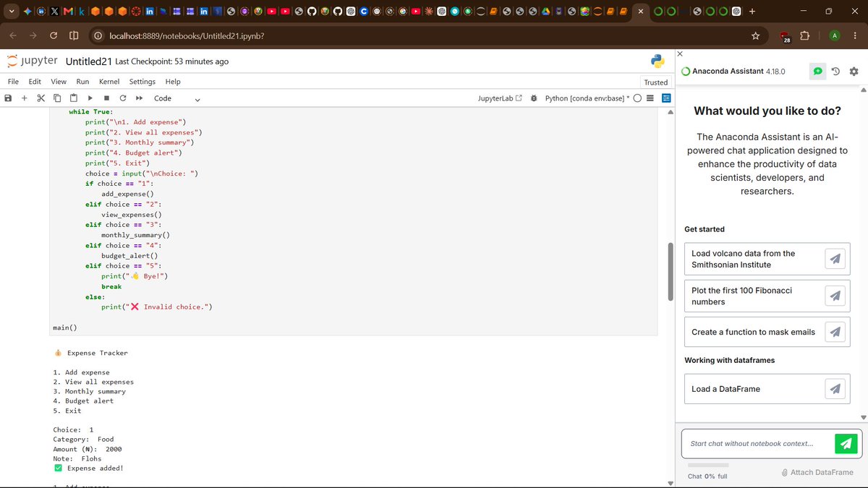Send 'Load a DataFrame' prompt arrow
This screenshot has height=488, width=868.
tap(835, 389)
